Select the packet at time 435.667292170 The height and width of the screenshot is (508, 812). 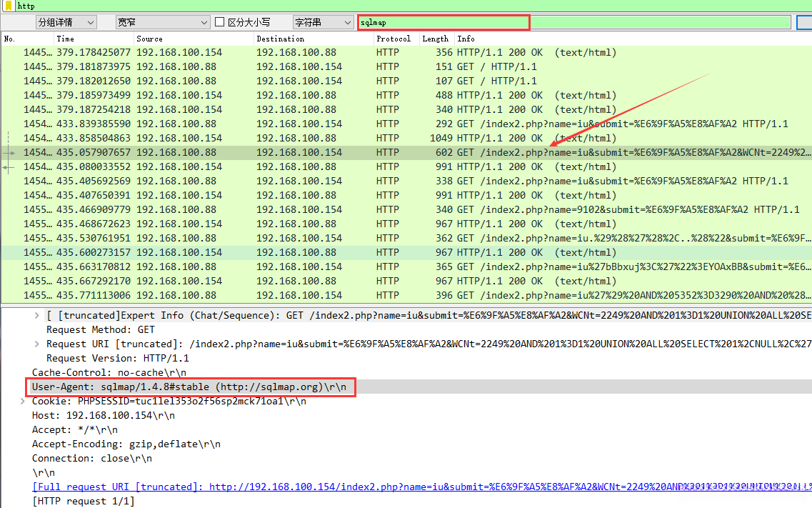point(406,282)
